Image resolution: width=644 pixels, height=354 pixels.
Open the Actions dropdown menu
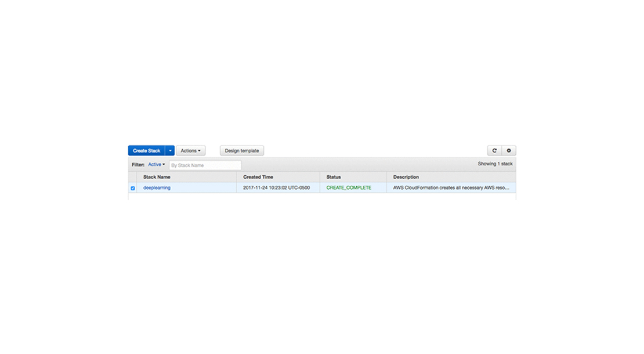pyautogui.click(x=190, y=151)
